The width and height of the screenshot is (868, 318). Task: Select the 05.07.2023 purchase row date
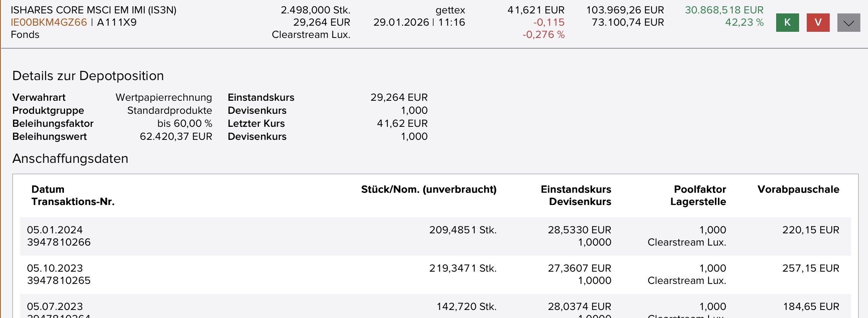click(55, 307)
